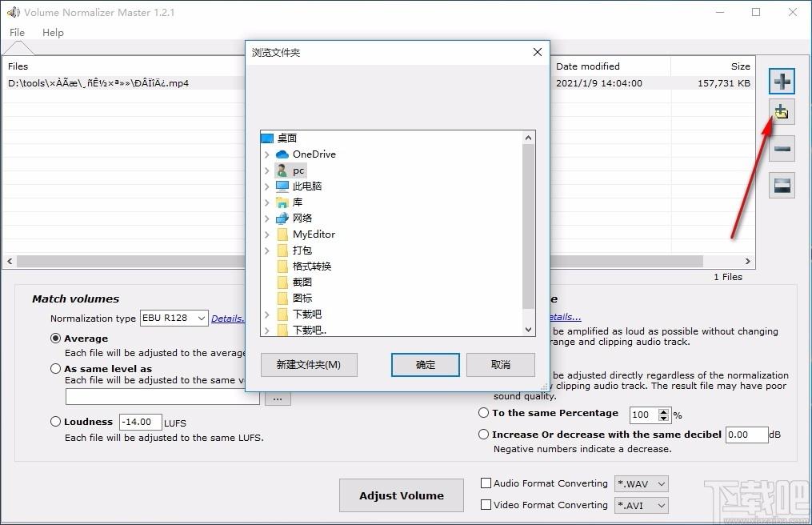812x525 pixels.
Task: Click the folder tree scroll up arrow
Action: click(528, 138)
